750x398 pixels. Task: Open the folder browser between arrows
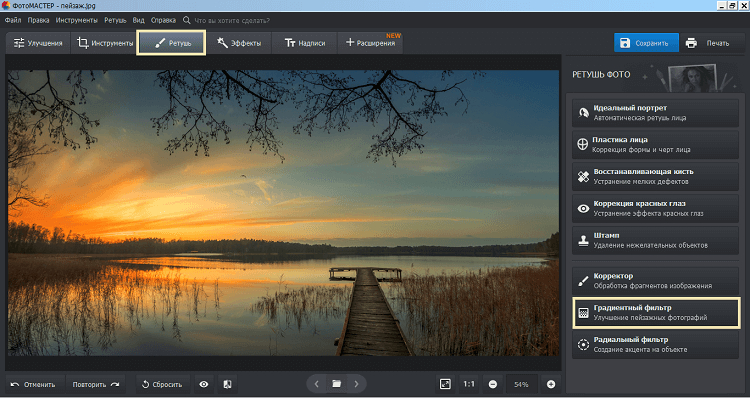tap(336, 384)
